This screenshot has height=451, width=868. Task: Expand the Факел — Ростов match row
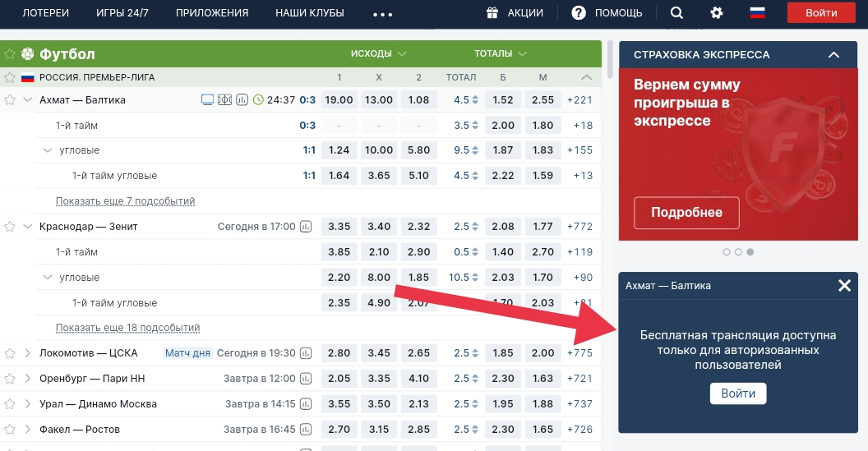pyautogui.click(x=28, y=430)
